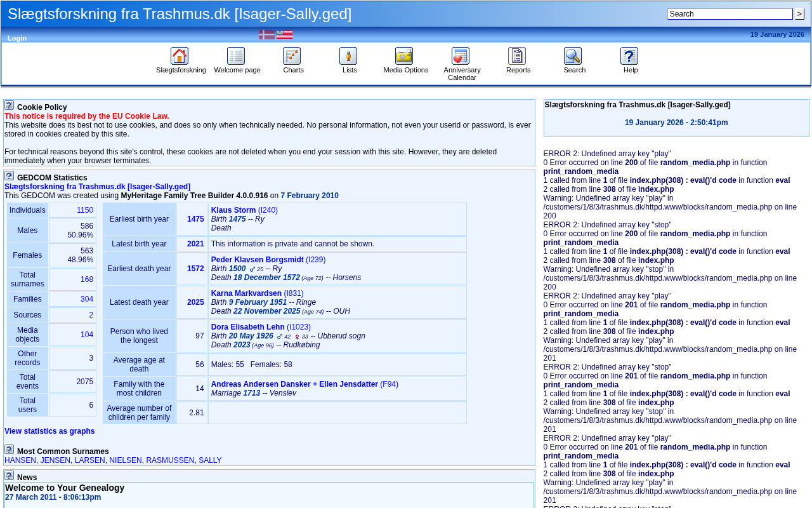
Task: Open the Charts menu icon
Action: (292, 56)
